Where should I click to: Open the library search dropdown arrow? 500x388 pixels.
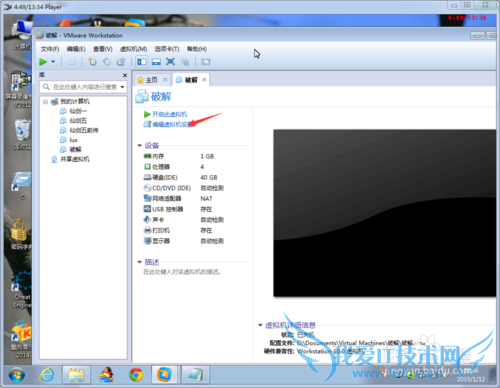[123, 87]
